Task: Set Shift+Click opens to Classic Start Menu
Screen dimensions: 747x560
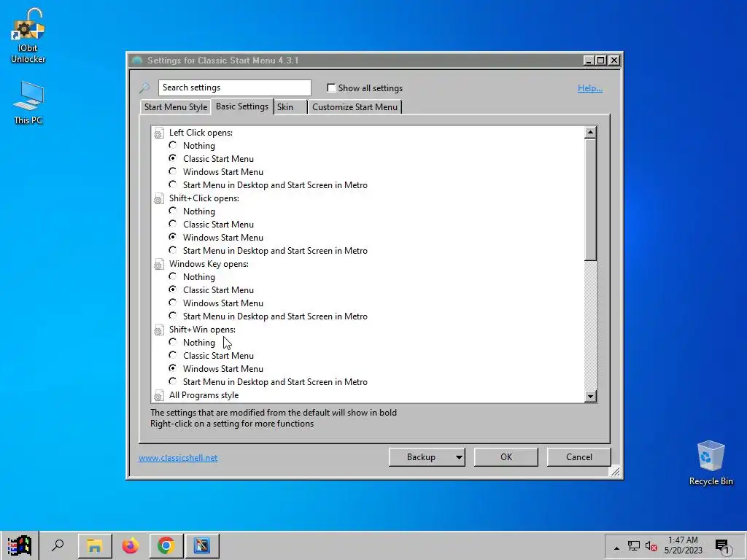Action: point(172,225)
